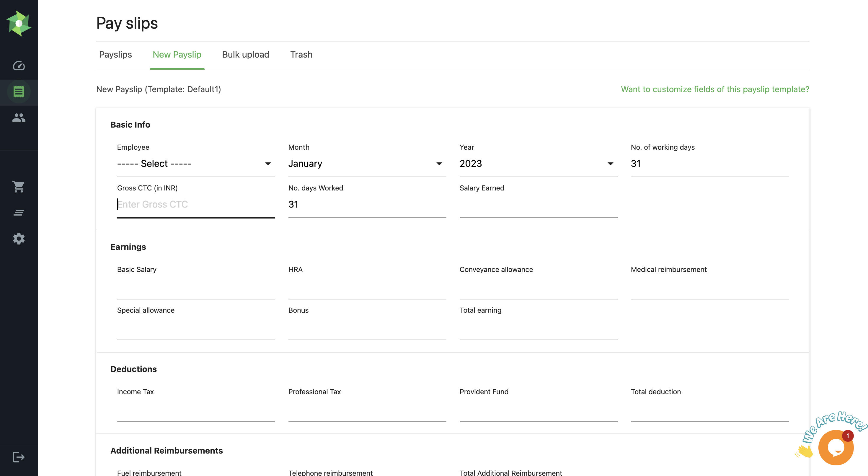Image resolution: width=868 pixels, height=476 pixels.
Task: Switch to the Payslips tab
Action: (x=115, y=55)
